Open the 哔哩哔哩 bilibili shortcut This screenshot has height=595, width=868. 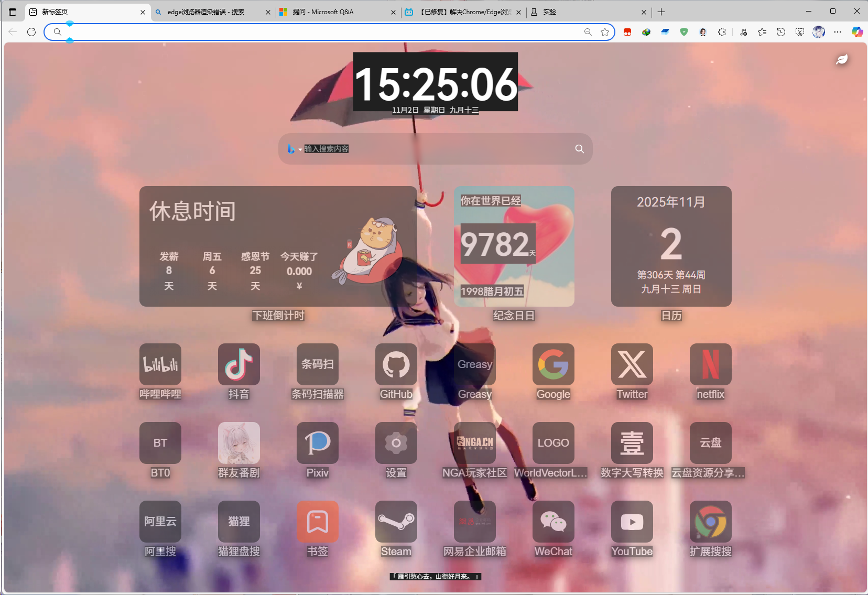(x=160, y=364)
